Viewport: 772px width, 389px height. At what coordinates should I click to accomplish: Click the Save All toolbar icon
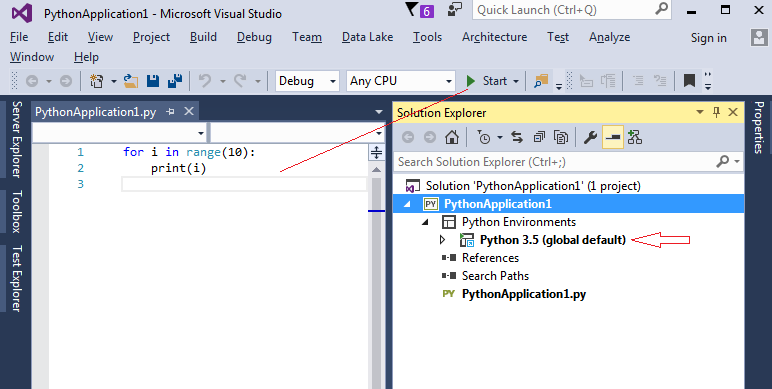(175, 81)
